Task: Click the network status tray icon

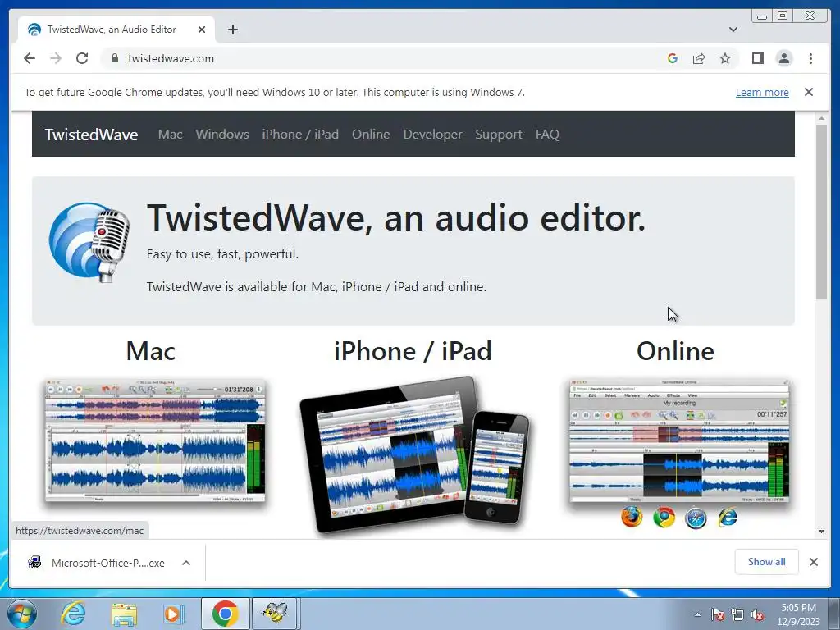Action: tap(737, 615)
